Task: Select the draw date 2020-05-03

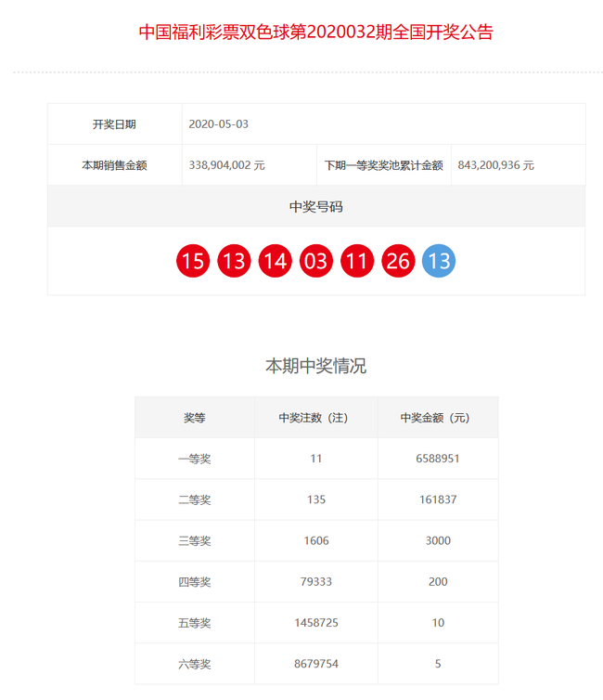Action: click(x=219, y=124)
